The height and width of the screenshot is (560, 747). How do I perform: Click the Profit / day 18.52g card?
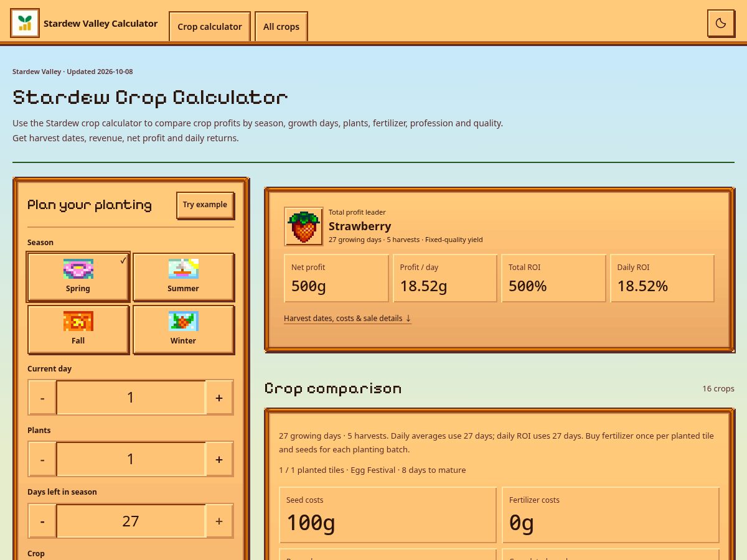[x=445, y=278]
